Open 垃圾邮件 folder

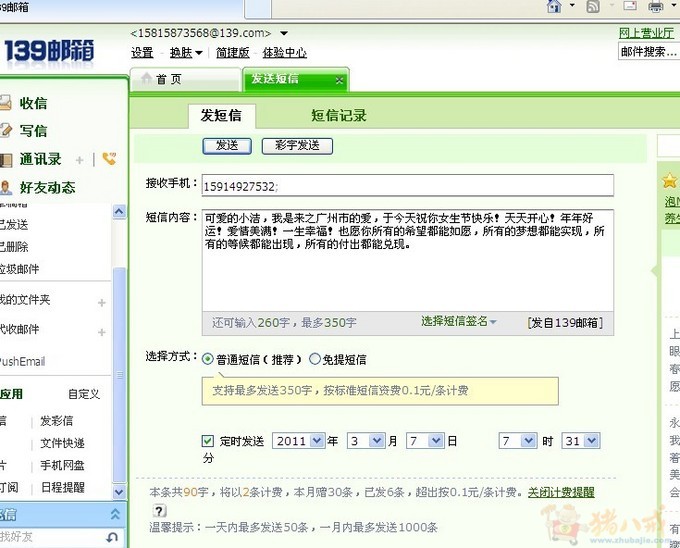20,269
